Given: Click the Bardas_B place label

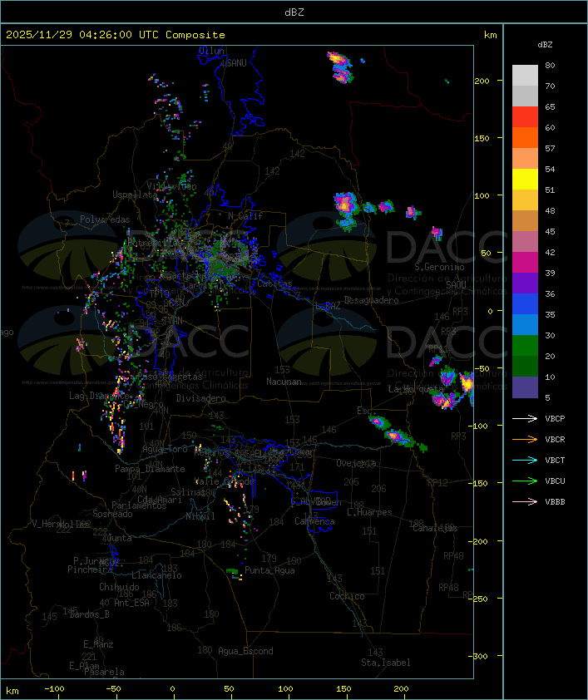Looking at the screenshot, I should click(x=90, y=614).
